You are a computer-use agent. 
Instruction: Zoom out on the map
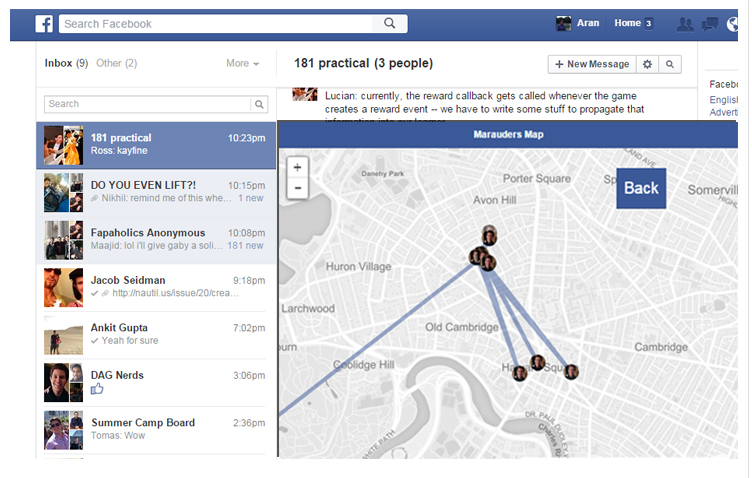(297, 188)
